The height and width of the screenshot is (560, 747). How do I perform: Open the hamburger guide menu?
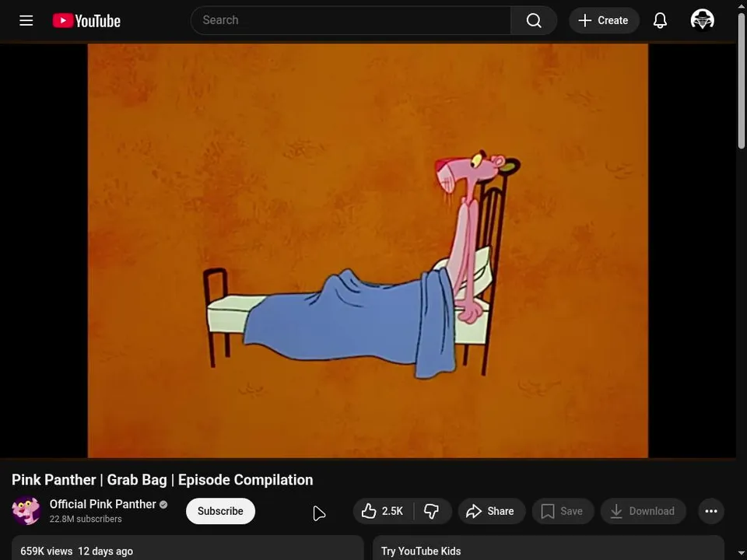pyautogui.click(x=26, y=20)
